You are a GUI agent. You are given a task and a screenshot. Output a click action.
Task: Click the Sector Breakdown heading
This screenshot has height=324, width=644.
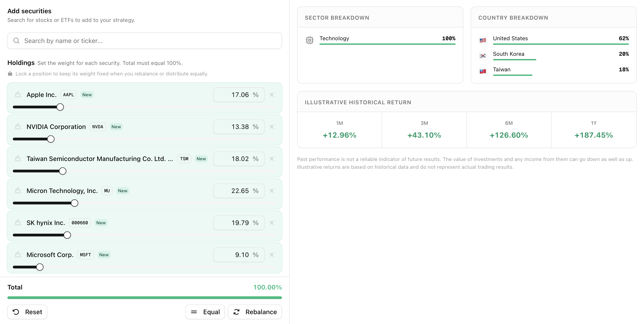click(337, 18)
